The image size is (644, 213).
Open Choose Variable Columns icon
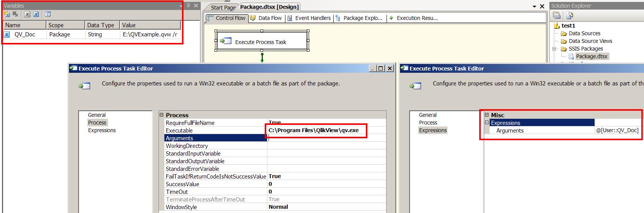pos(48,14)
